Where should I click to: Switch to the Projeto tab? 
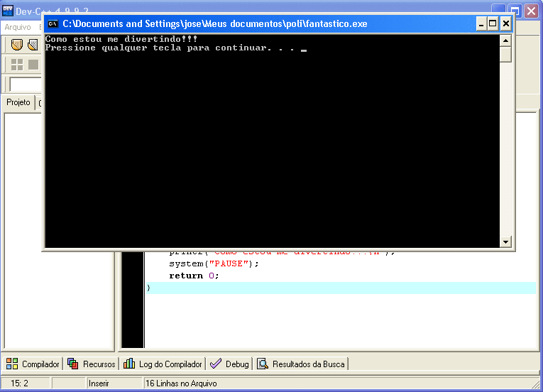click(x=18, y=102)
